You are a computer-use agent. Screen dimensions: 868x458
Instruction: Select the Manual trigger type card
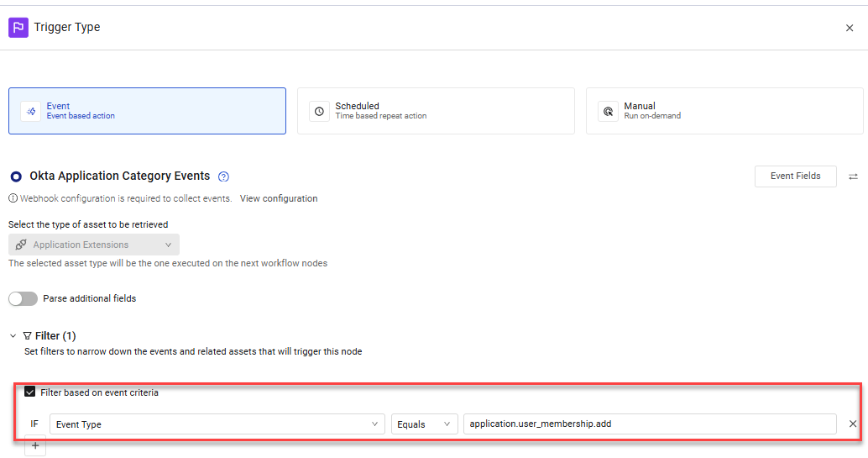pyautogui.click(x=724, y=111)
